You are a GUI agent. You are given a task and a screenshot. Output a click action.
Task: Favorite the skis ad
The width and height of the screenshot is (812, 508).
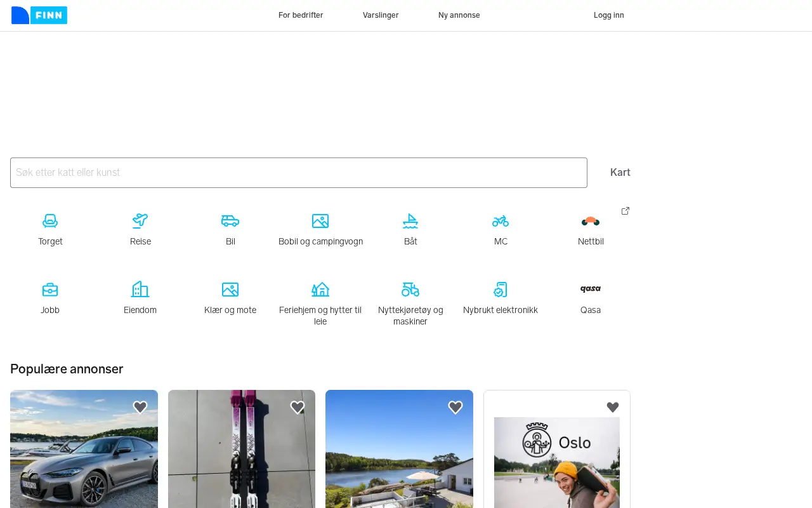(x=298, y=407)
